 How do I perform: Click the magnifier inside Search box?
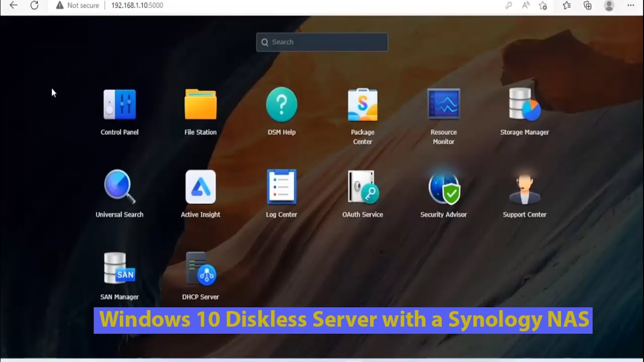pyautogui.click(x=265, y=42)
